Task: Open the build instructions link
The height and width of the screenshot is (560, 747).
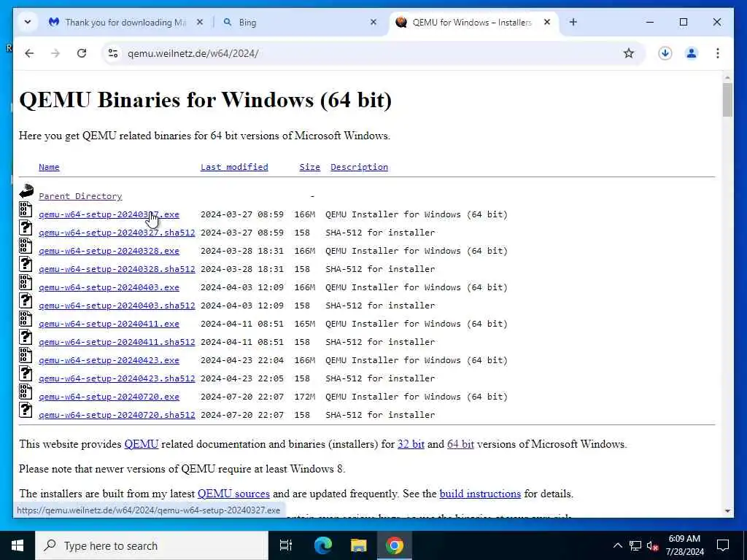Action: (x=480, y=494)
